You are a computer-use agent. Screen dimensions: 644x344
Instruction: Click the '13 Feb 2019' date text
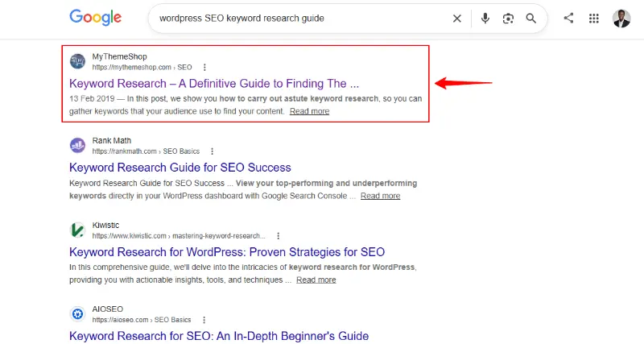point(92,98)
